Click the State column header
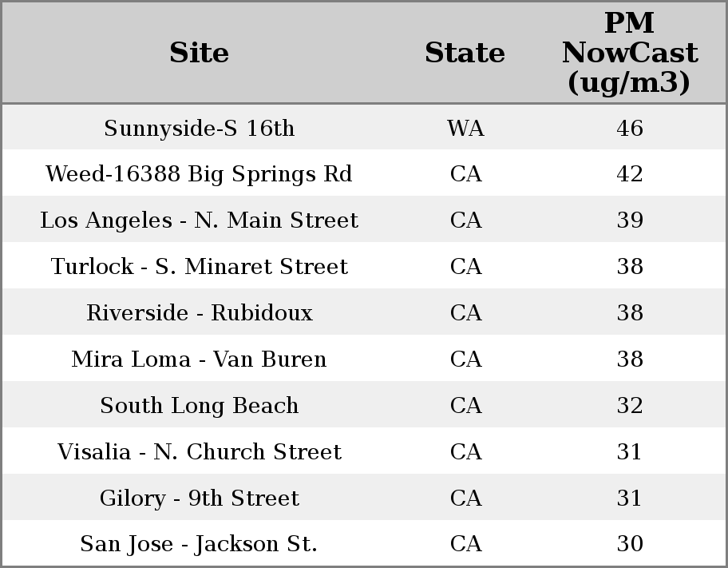Viewport: 728px width, 568px height. [465, 53]
